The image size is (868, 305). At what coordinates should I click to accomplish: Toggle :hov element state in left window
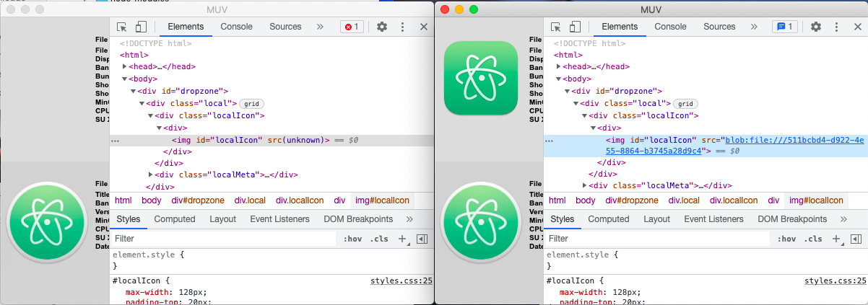click(x=352, y=239)
